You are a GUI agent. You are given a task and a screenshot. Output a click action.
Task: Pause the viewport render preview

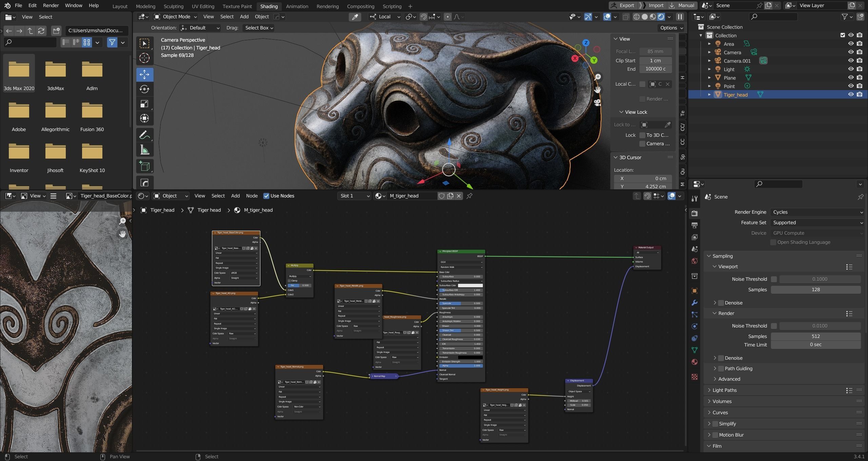[680, 17]
